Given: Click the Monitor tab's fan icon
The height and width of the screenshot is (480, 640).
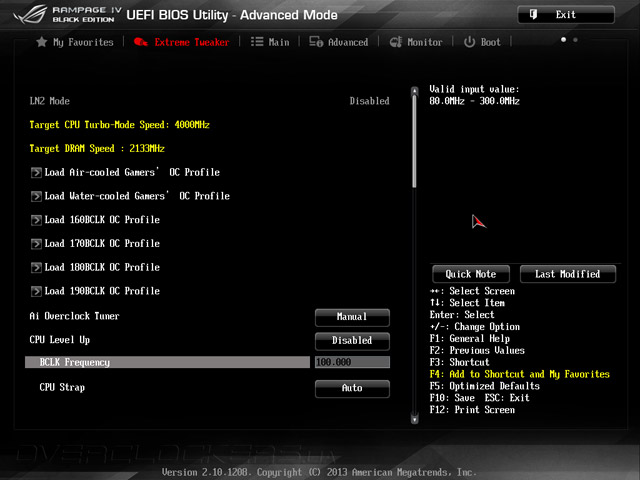Looking at the screenshot, I should (396, 42).
